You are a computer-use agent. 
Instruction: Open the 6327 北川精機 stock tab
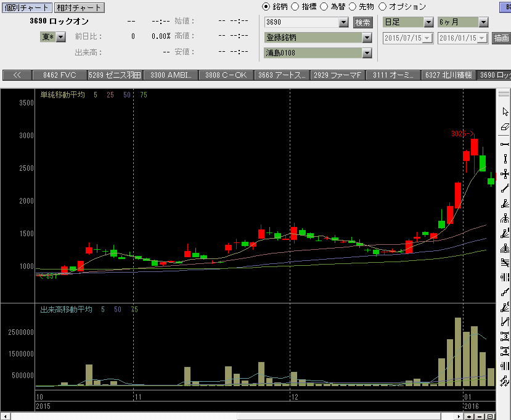pyautogui.click(x=448, y=75)
